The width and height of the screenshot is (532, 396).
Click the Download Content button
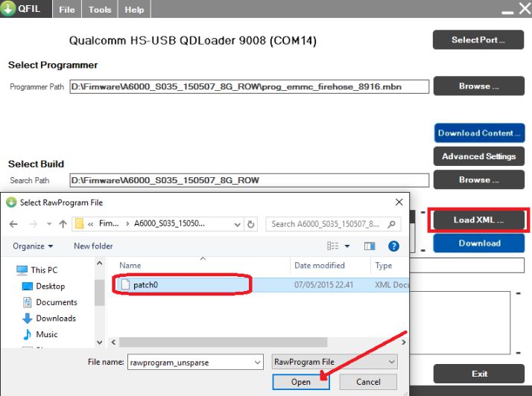click(x=479, y=133)
